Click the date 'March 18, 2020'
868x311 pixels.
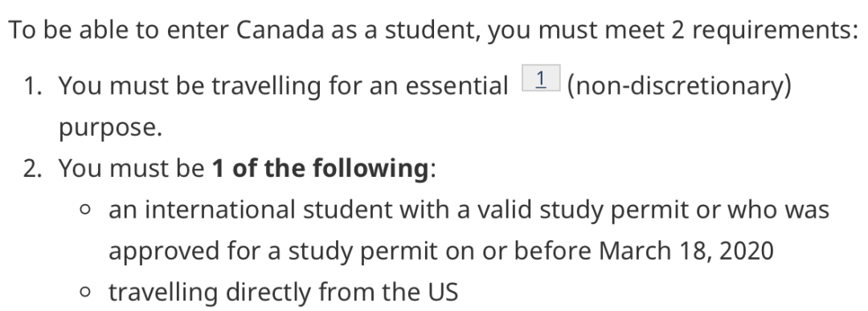coord(686,251)
